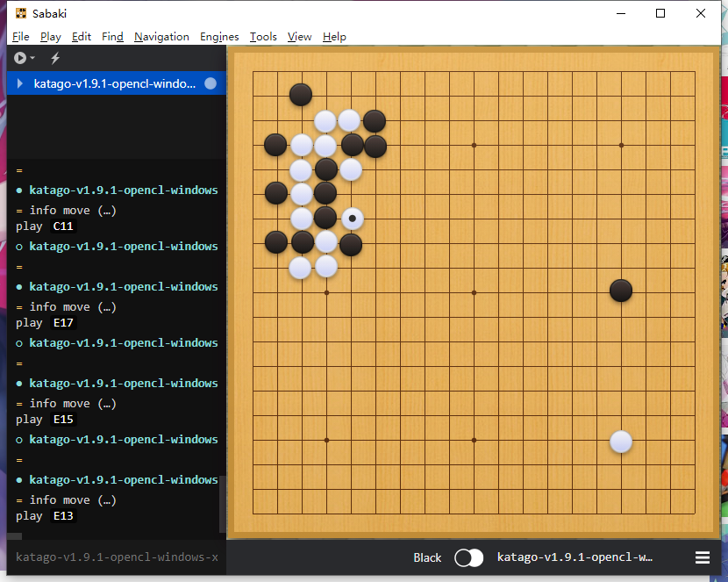The height and width of the screenshot is (582, 728).
Task: Toggle the current player switch
Action: coord(469,557)
